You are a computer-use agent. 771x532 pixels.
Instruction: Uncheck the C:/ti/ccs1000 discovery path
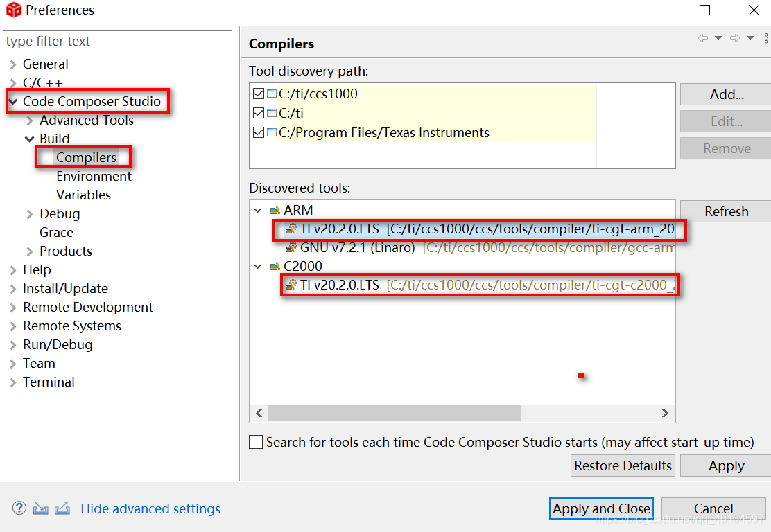[259, 94]
